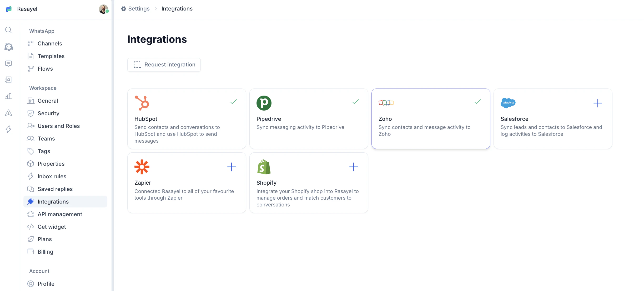
Task: Click the Workspace section heading
Action: [43, 88]
